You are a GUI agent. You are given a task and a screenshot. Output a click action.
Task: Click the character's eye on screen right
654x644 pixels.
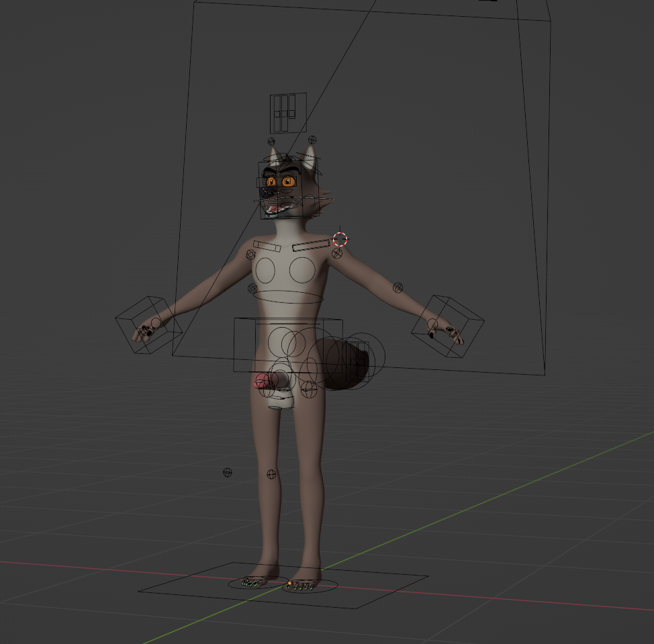click(289, 181)
